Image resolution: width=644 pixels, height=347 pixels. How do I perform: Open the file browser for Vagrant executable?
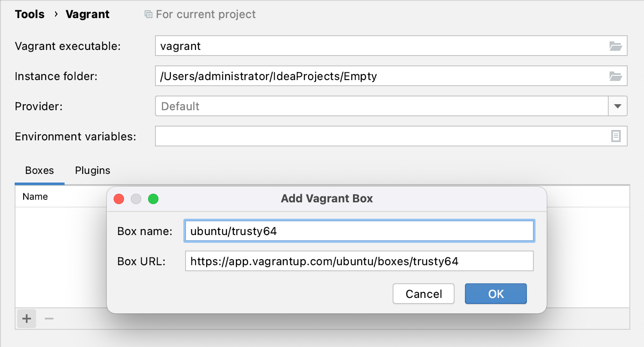coord(616,46)
